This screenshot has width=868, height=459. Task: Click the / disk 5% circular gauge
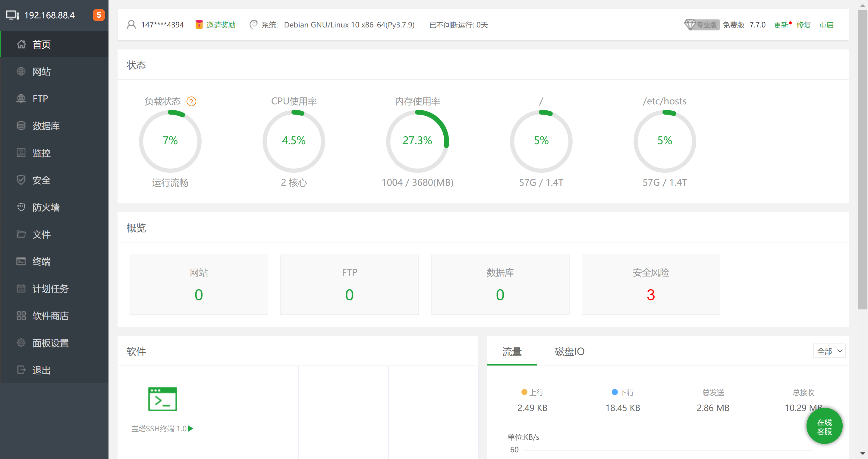(541, 141)
